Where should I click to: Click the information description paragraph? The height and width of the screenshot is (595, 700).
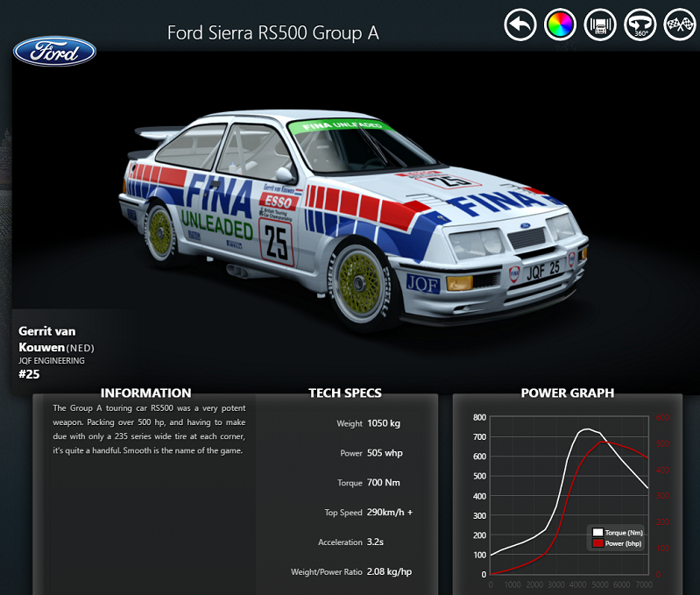coord(149,429)
